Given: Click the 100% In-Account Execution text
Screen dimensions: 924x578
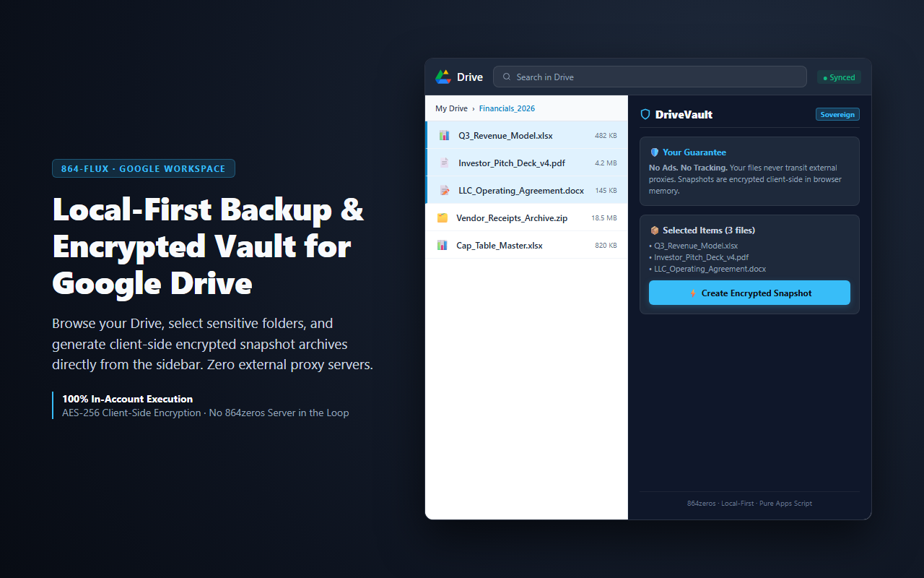Looking at the screenshot, I should 128,399.
